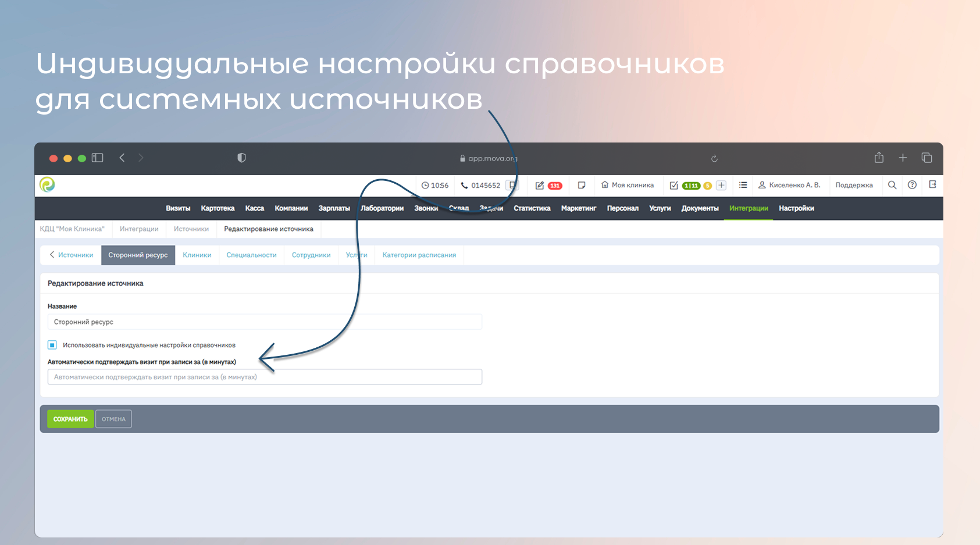Switch to the Специальности tab
980x545 pixels.
[x=251, y=255]
